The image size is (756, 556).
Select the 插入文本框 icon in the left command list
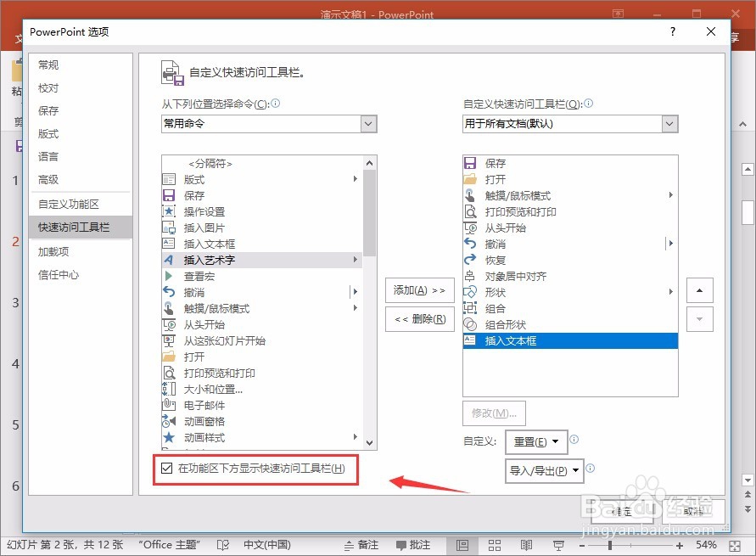tap(169, 244)
